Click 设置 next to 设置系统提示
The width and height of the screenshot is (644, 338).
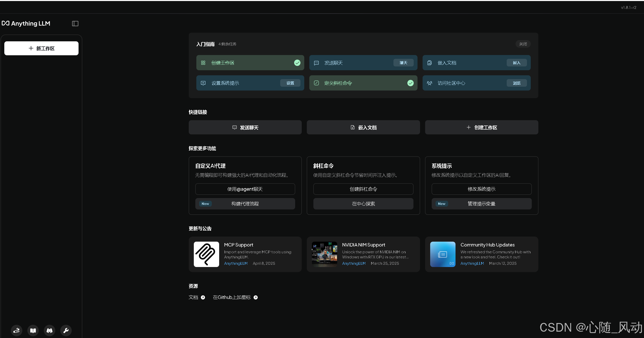[x=290, y=83]
